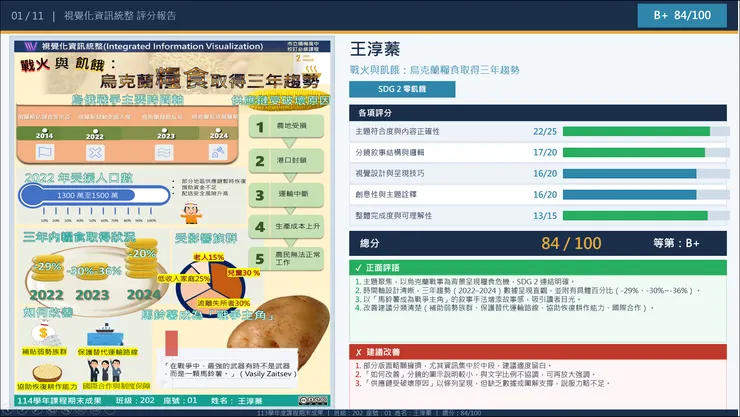
Task: Click the affected-groups pie chart
Action: pos(210,288)
